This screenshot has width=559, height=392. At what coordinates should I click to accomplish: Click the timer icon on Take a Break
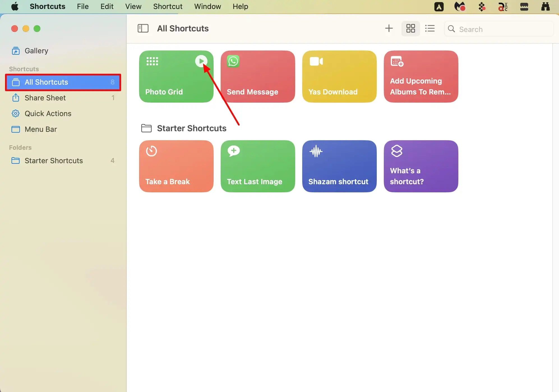tap(151, 151)
